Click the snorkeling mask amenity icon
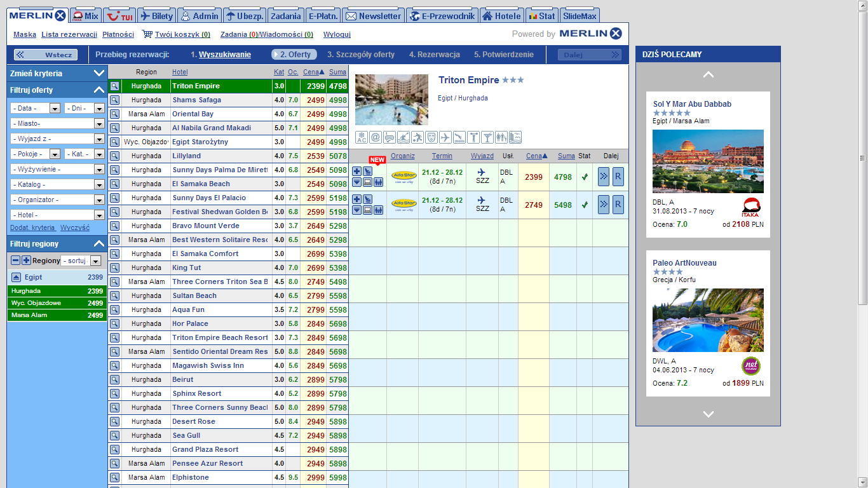This screenshot has width=868, height=488. coord(390,137)
